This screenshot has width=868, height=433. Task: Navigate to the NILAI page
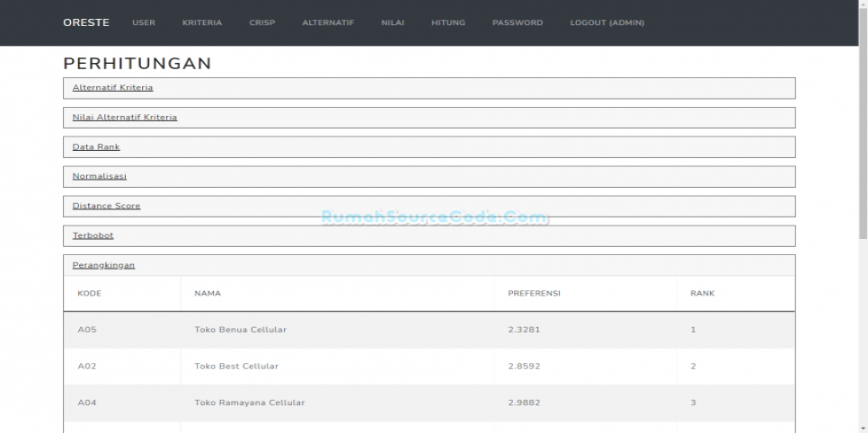click(x=392, y=22)
